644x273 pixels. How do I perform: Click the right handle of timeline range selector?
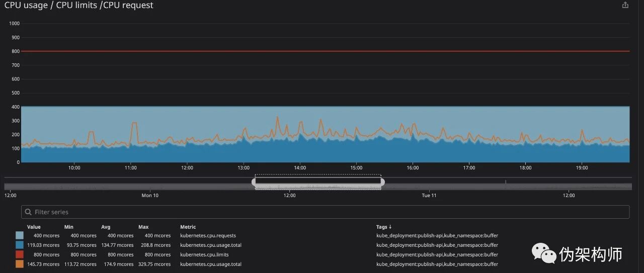(x=382, y=182)
